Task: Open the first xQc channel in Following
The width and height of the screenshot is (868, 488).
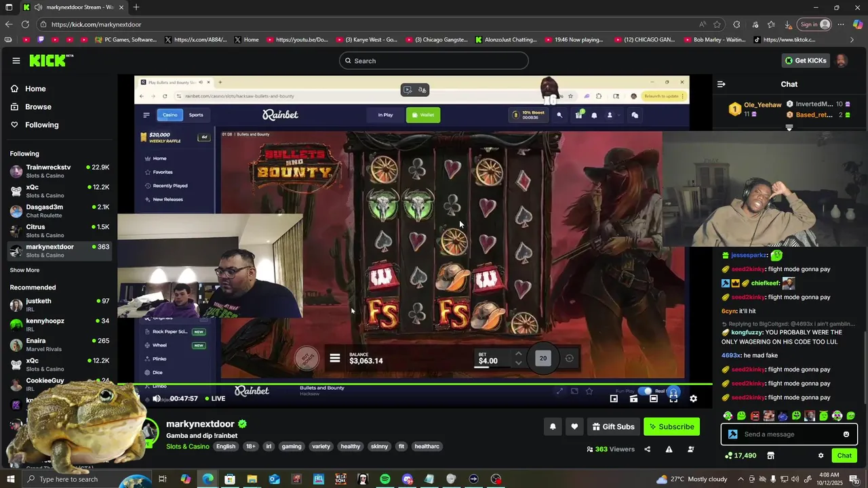Action: pyautogui.click(x=60, y=191)
